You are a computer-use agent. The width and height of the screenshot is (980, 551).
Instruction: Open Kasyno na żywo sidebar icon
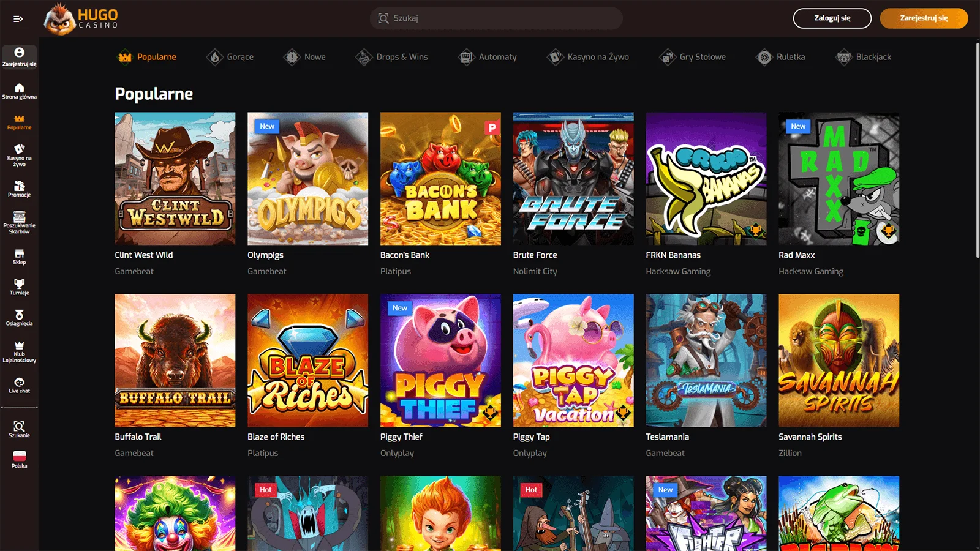click(x=19, y=149)
